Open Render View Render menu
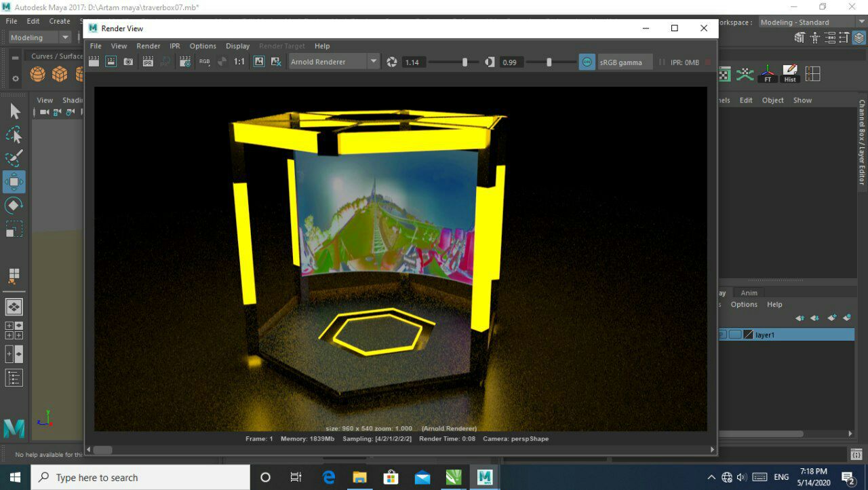This screenshot has width=868, height=490. click(x=149, y=46)
